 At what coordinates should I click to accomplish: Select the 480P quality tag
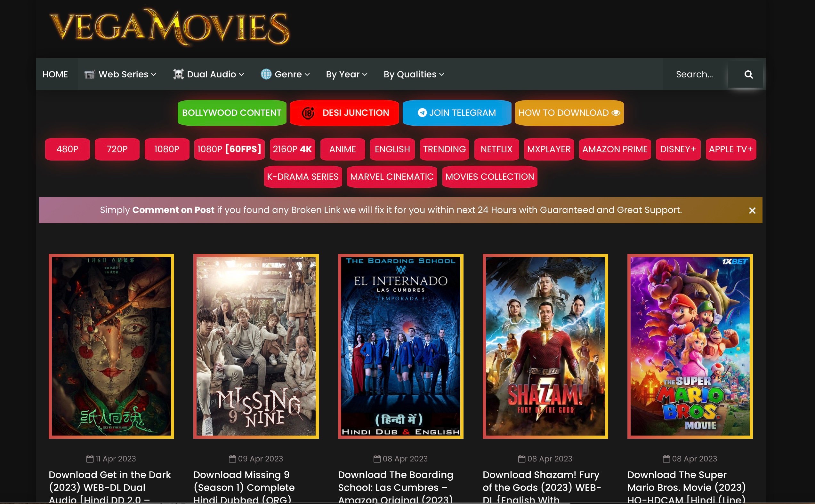68,149
